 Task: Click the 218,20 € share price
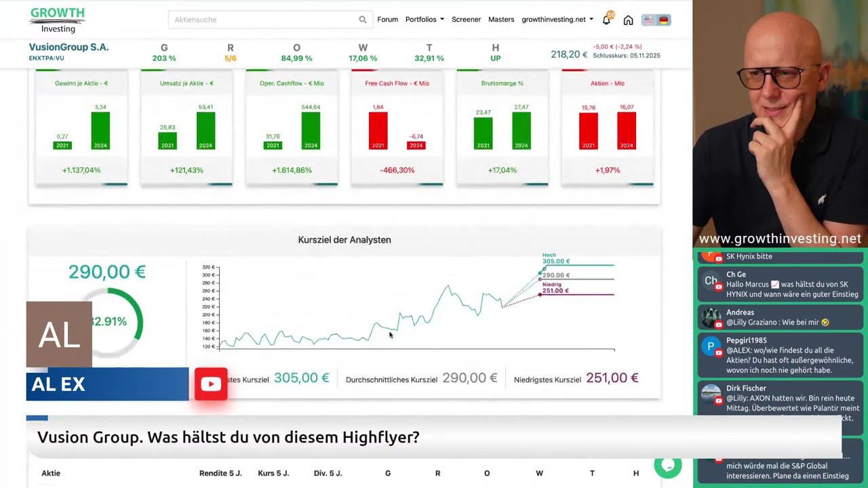(569, 54)
